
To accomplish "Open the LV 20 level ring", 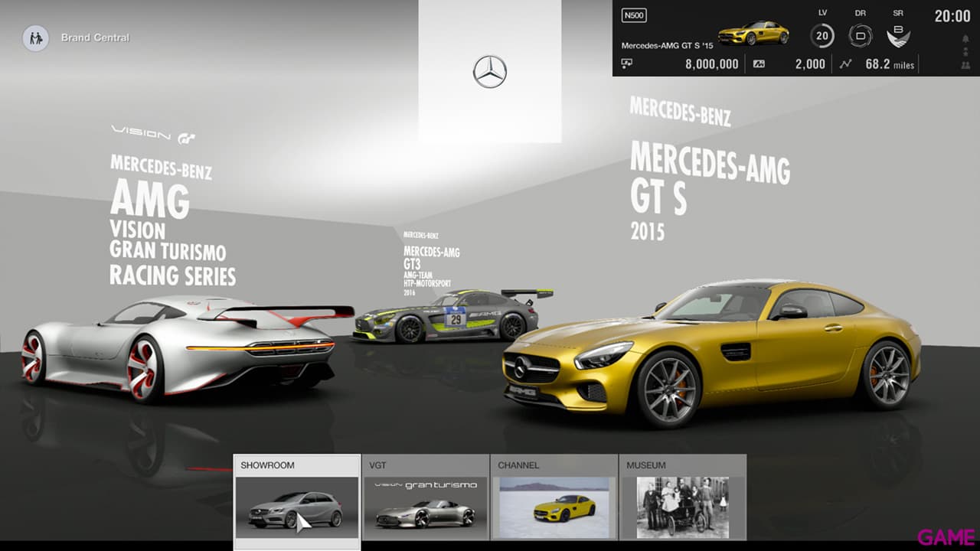I will click(x=823, y=35).
